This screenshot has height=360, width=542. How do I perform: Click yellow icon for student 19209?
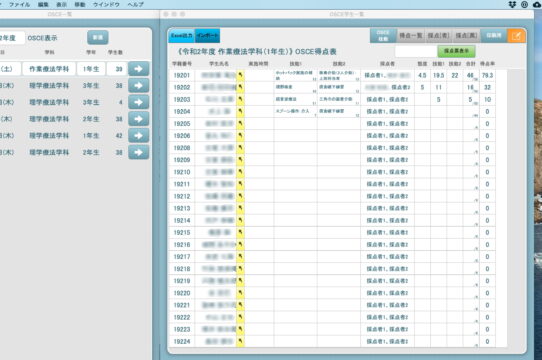tap(240, 160)
